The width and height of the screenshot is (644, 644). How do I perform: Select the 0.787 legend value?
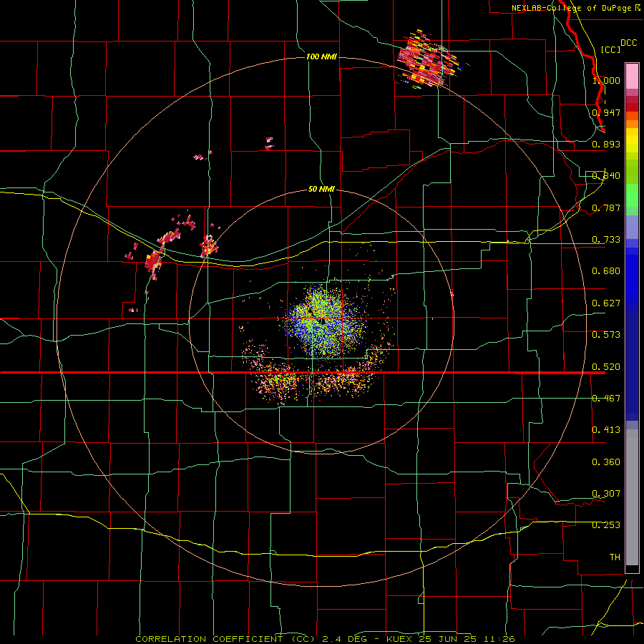[606, 208]
